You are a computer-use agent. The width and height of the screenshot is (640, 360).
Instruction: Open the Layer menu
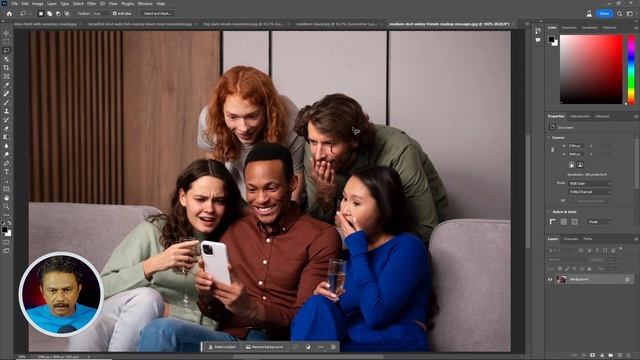52,4
